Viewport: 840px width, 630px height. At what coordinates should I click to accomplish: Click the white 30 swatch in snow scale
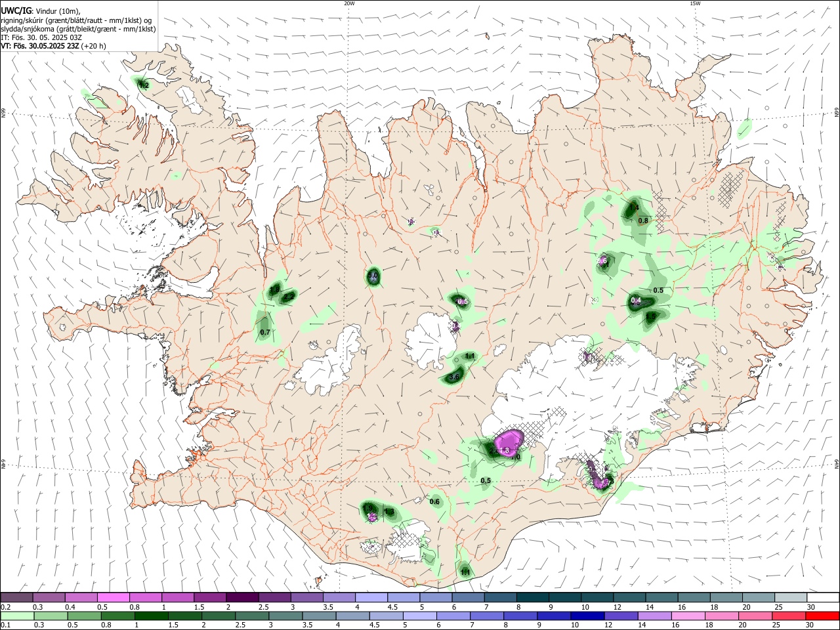[x=824, y=597]
